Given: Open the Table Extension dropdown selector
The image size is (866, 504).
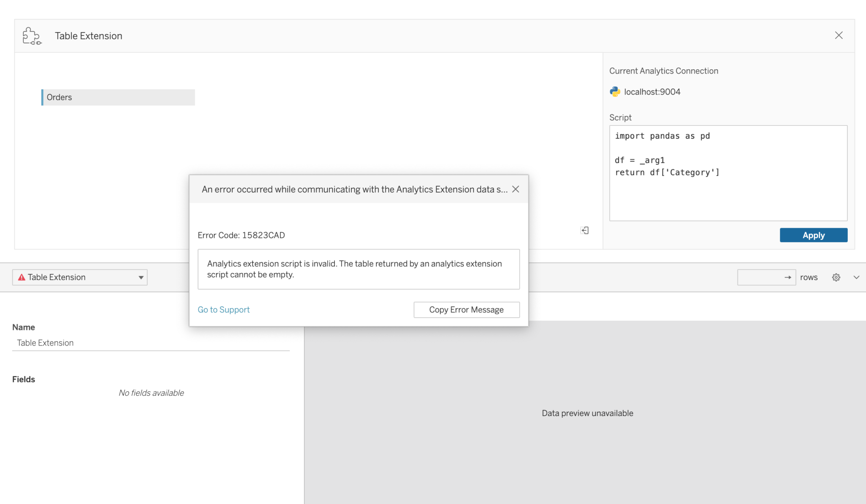Looking at the screenshot, I should pyautogui.click(x=140, y=277).
